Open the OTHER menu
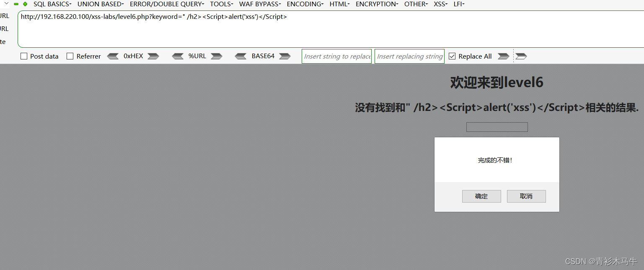 (x=416, y=4)
